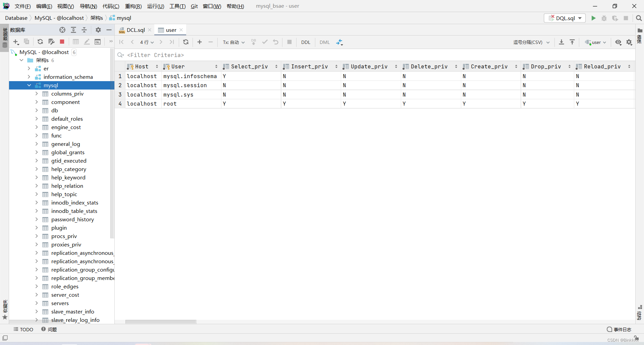Go to first page of table rows
The image size is (644, 345).
121,42
